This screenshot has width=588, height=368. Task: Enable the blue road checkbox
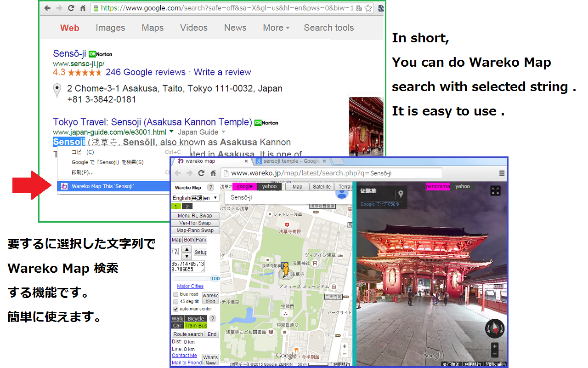tap(175, 294)
